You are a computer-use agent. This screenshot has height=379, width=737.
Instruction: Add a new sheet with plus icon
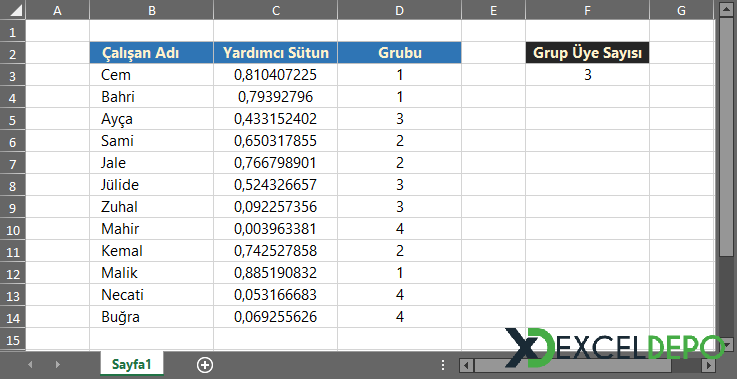pos(205,365)
